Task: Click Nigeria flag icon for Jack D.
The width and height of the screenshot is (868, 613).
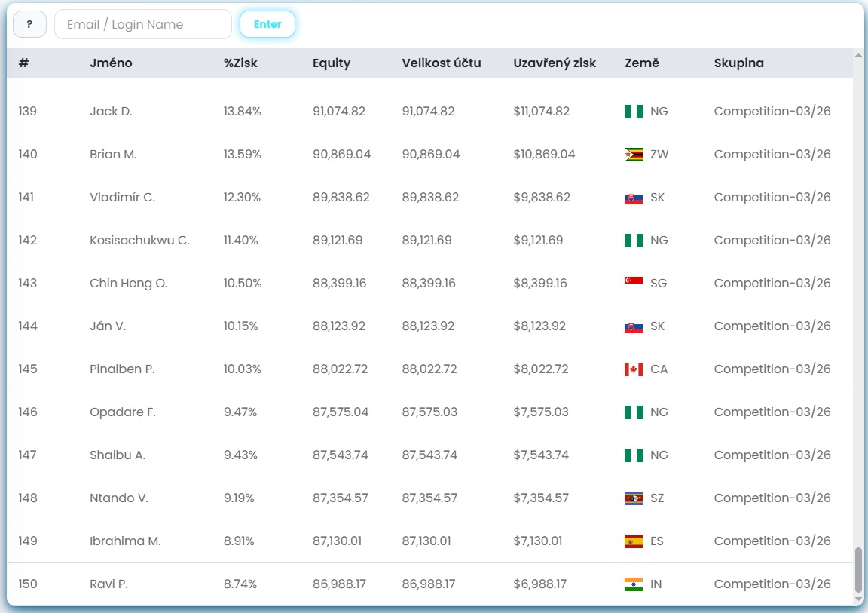Action: coord(633,112)
